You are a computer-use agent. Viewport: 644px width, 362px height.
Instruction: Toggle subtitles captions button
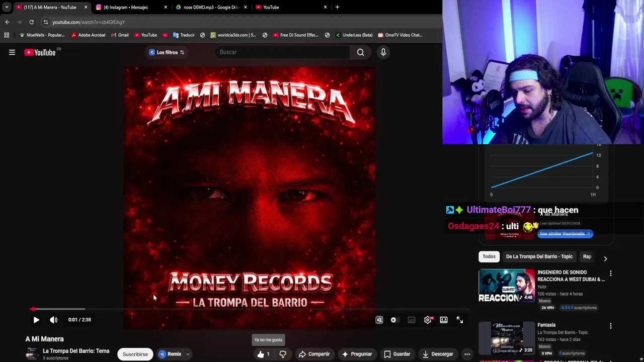(412, 320)
